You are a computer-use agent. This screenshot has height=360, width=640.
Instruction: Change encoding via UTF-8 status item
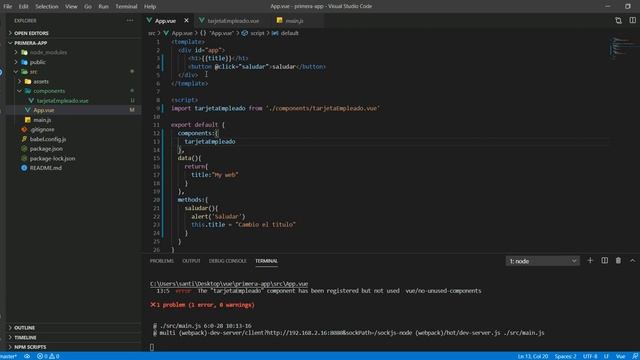(590, 356)
